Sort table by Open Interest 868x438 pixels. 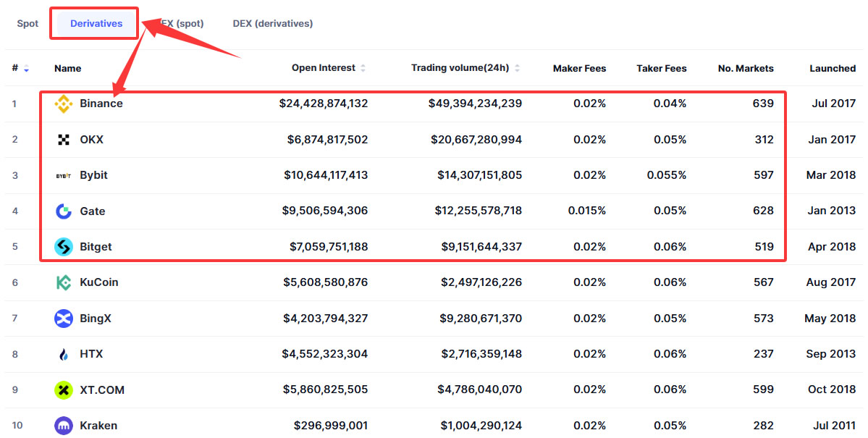click(363, 68)
